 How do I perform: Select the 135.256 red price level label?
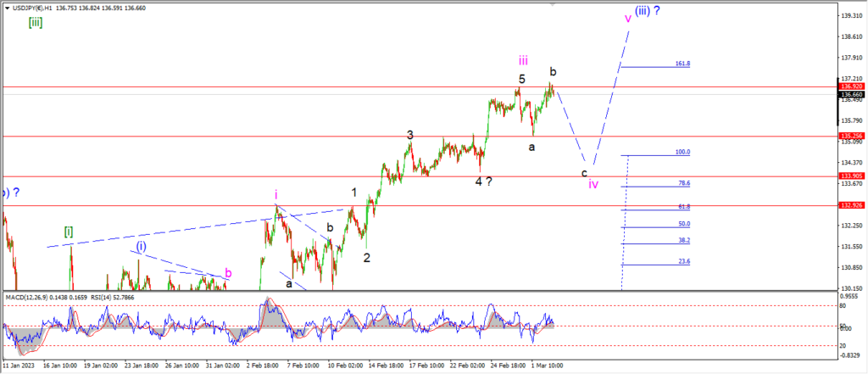tap(853, 136)
